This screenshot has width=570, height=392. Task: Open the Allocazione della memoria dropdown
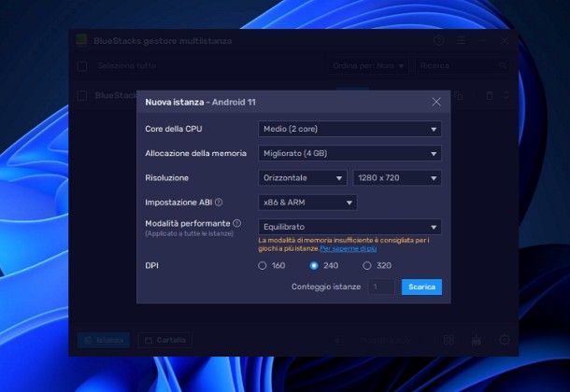pyautogui.click(x=349, y=153)
